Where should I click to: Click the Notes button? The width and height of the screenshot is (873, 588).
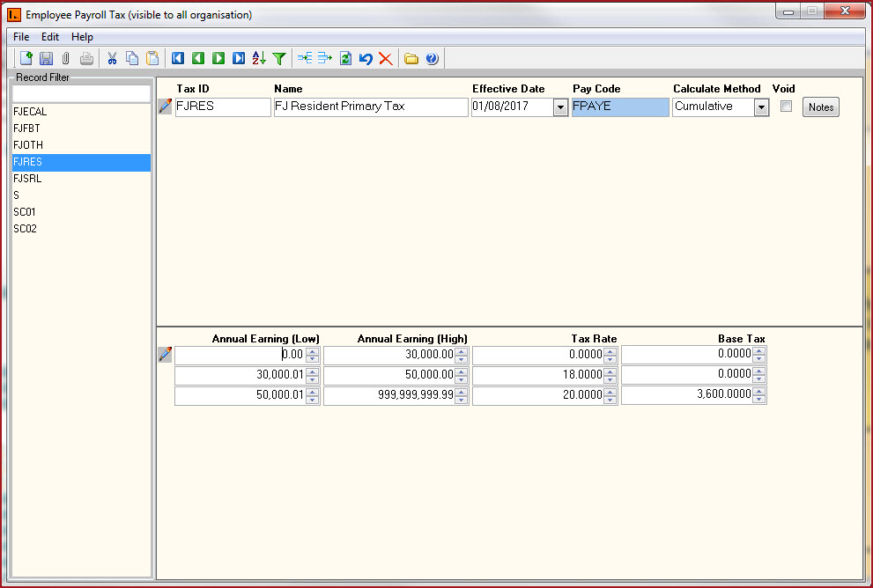point(821,107)
